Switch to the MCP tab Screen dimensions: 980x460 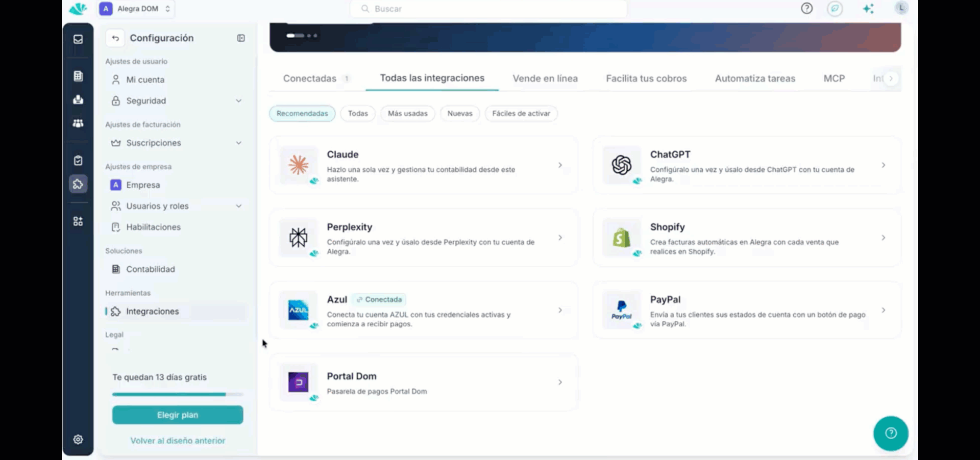834,79
